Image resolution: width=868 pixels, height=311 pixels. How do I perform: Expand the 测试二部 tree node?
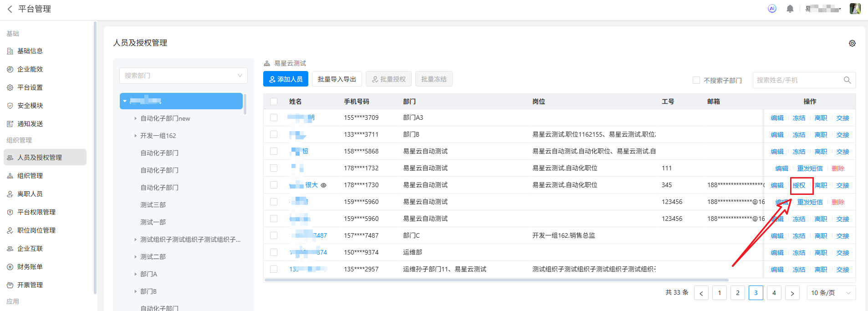135,257
